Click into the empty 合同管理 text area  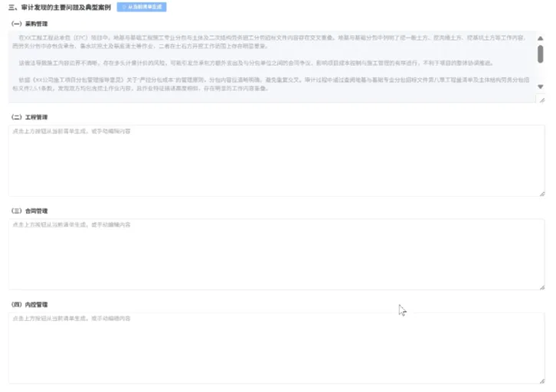coord(276,254)
